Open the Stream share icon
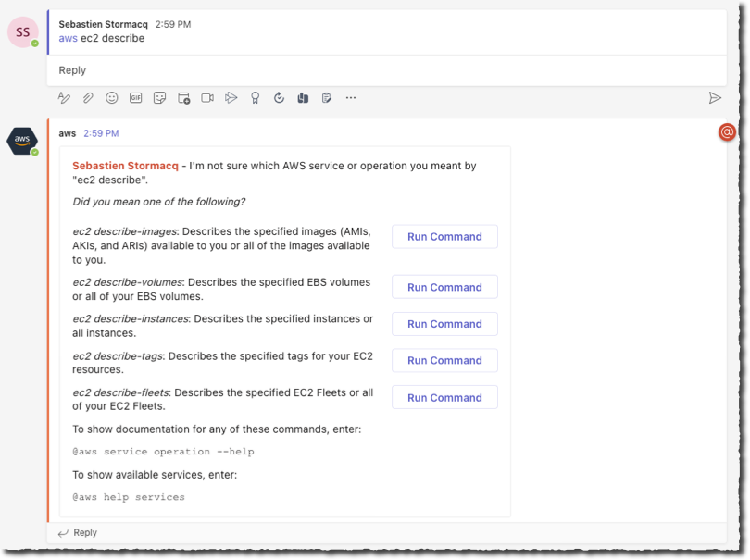 (231, 97)
